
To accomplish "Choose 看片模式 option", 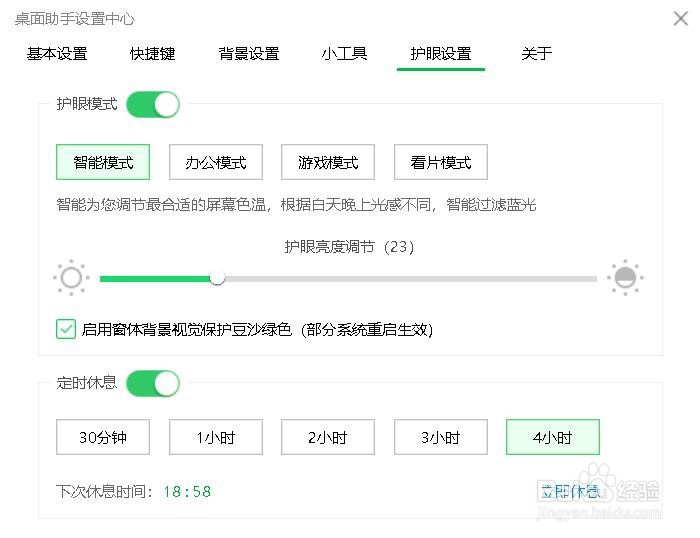I will tap(441, 162).
